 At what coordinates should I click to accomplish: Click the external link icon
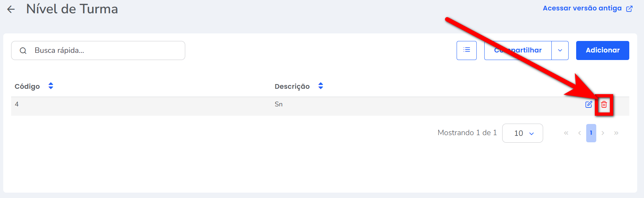pyautogui.click(x=629, y=9)
